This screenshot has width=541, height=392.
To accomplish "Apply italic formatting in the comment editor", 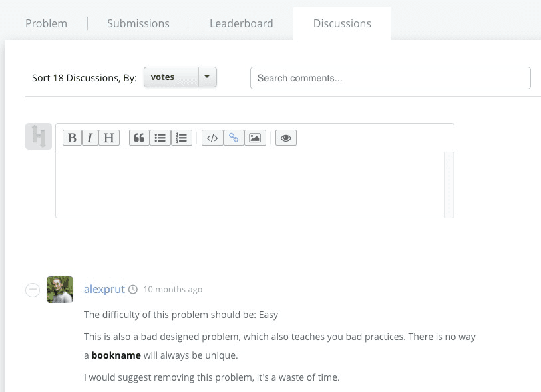I will pyautogui.click(x=90, y=138).
